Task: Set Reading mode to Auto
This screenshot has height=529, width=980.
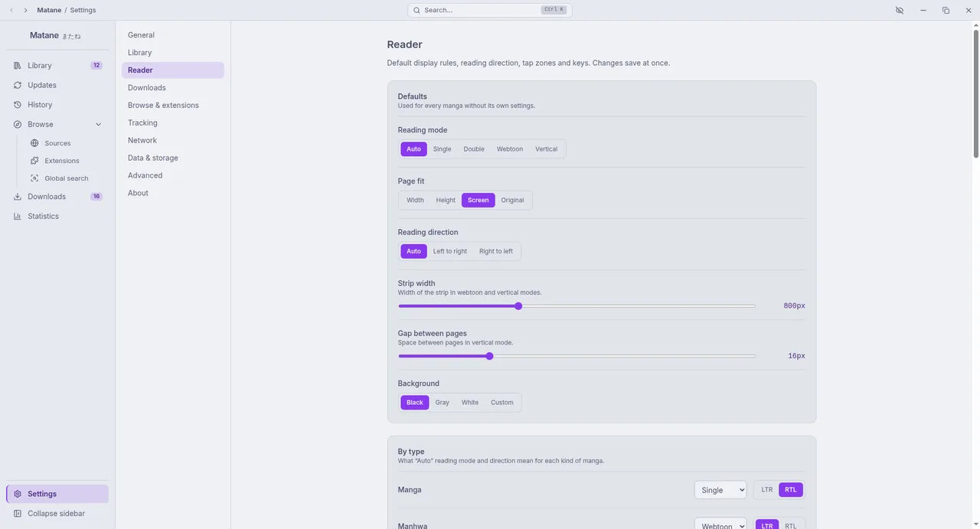Action: 413,149
